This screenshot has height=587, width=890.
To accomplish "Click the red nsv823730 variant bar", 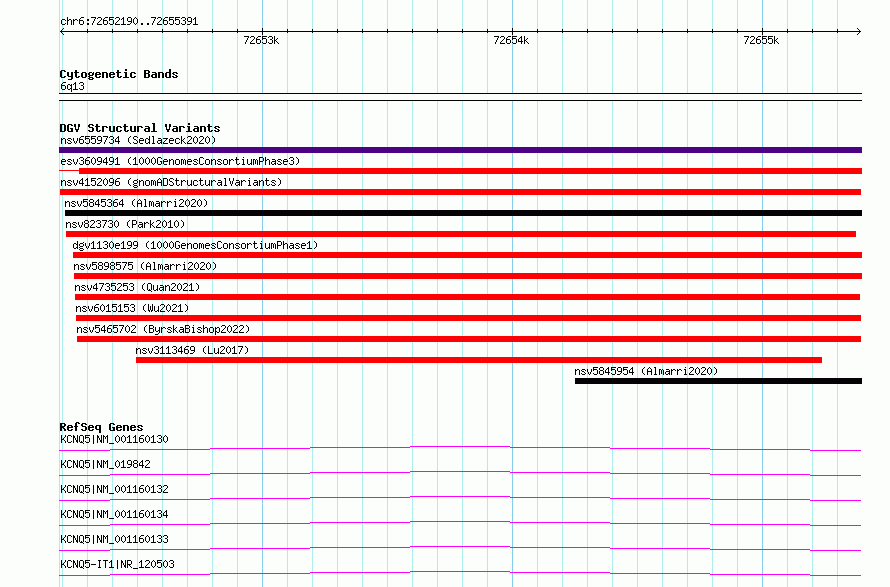I will pyautogui.click(x=460, y=234).
